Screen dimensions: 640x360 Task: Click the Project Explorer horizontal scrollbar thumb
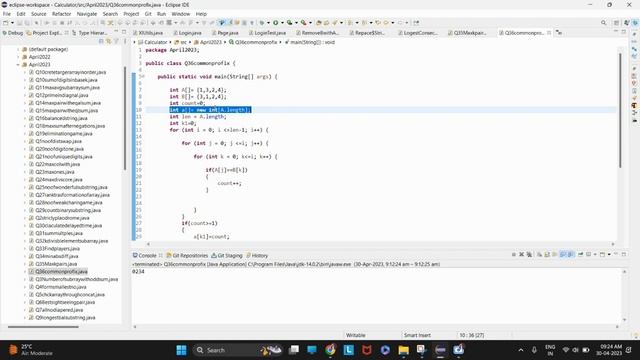tap(43, 327)
